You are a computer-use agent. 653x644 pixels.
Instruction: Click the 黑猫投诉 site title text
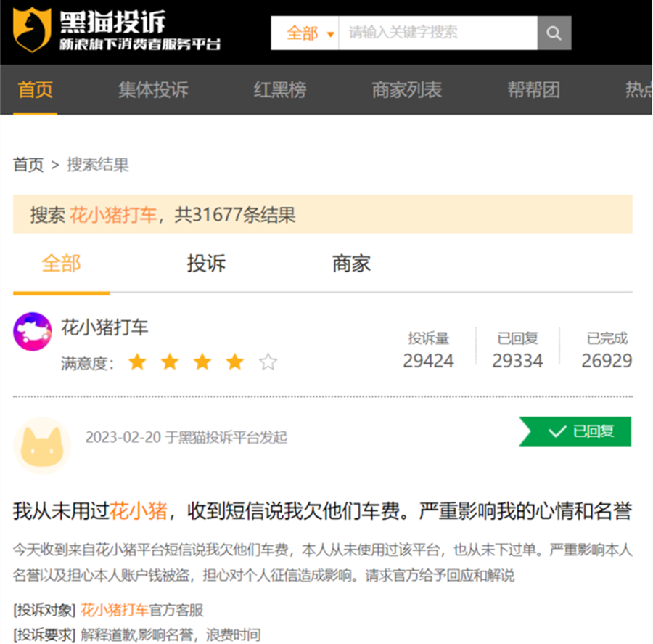coord(112,22)
